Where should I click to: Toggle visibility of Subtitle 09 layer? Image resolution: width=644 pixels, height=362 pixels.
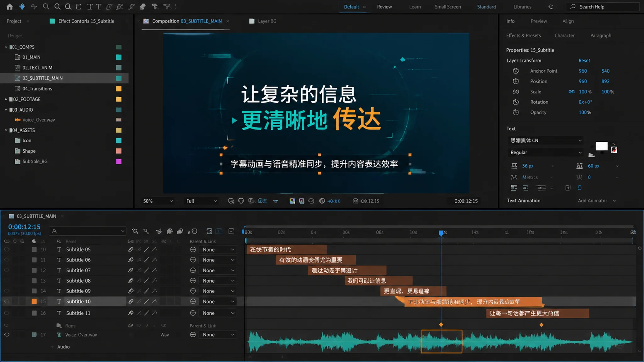(7, 291)
